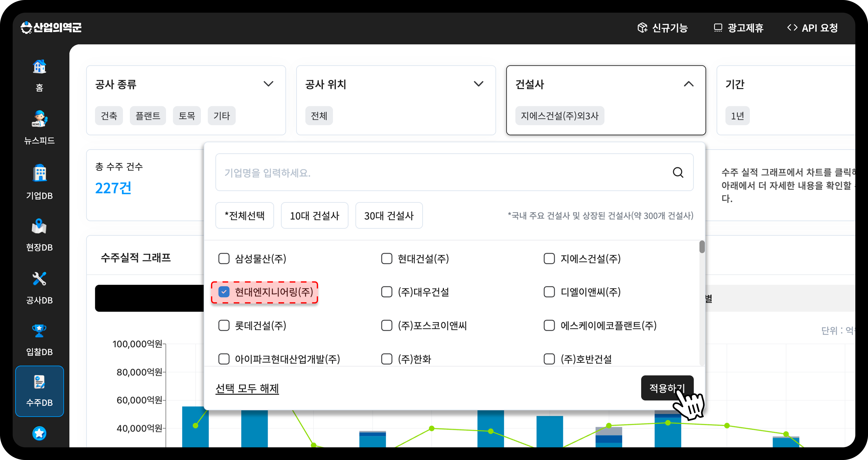This screenshot has width=868, height=460.
Task: Click the magnifier search icon in company field
Action: pyautogui.click(x=678, y=173)
